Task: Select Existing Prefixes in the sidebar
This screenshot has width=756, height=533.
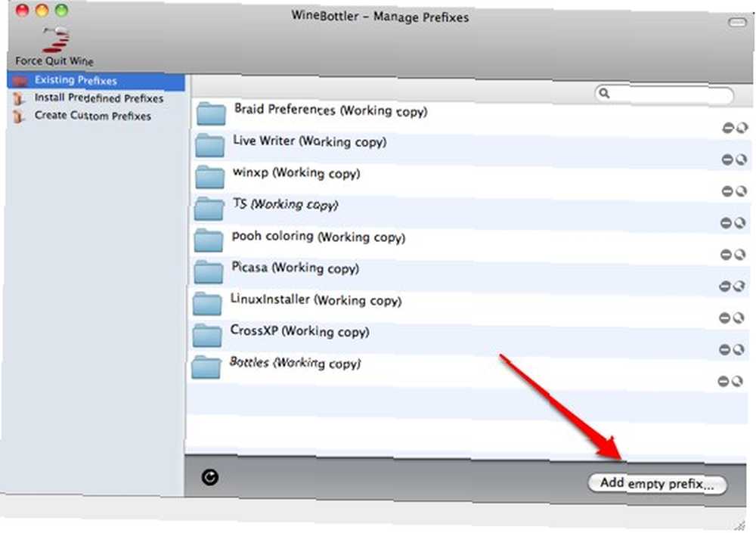Action: click(x=96, y=81)
